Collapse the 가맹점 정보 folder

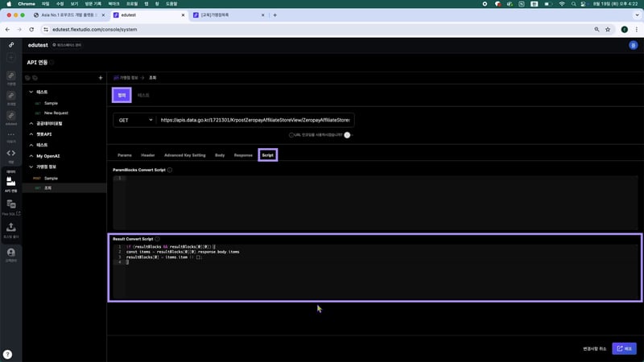click(x=31, y=167)
